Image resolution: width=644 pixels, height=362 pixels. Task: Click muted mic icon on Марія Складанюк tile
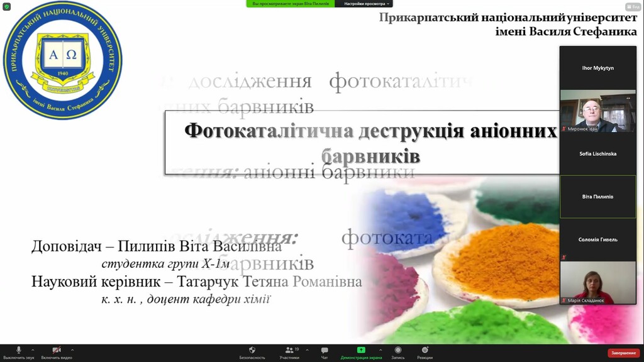click(564, 300)
